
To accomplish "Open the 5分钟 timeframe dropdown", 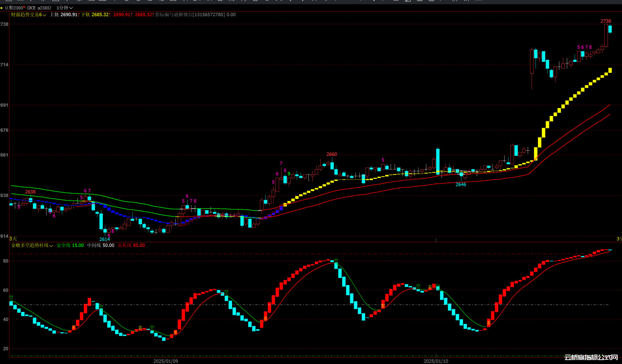I will (65, 8).
